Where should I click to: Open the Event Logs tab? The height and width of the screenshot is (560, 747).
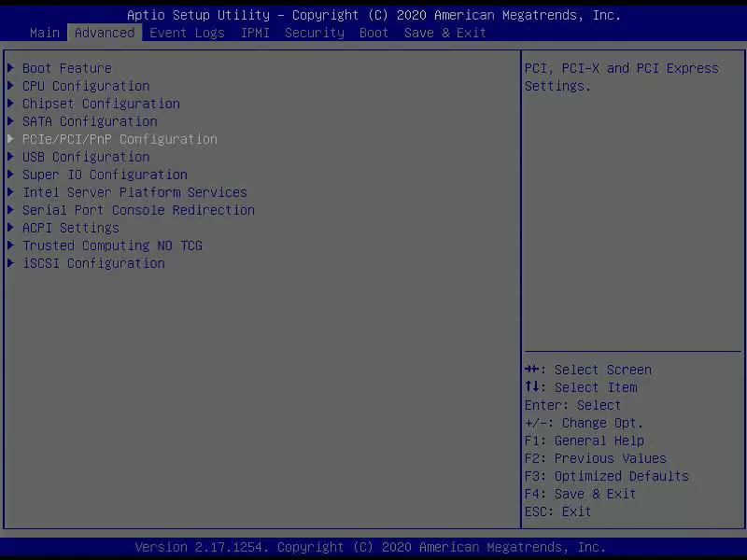point(188,33)
